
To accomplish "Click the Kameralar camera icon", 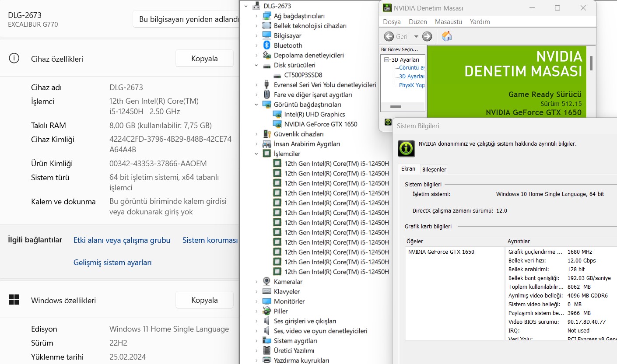I will point(266,281).
